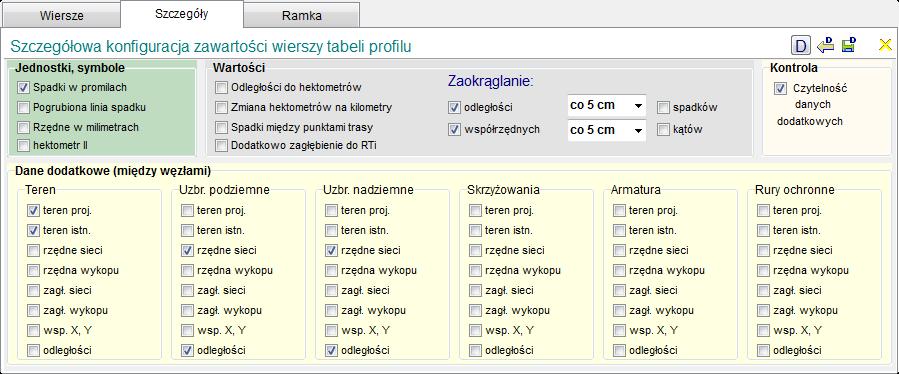
Task: Enable Spadki między punktami trasy
Action: [221, 127]
